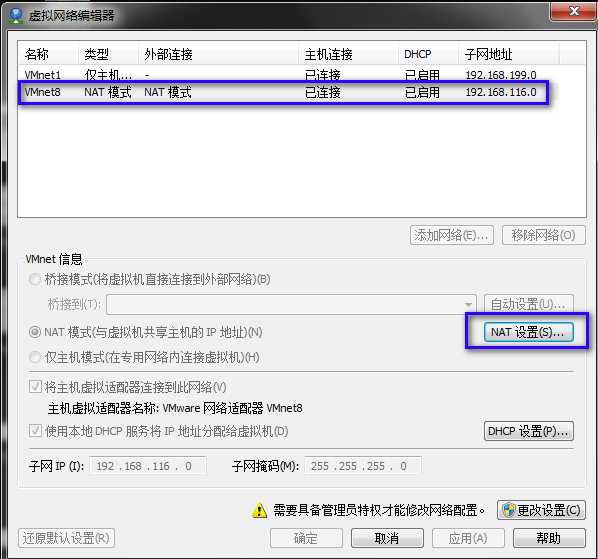The width and height of the screenshot is (598, 559).
Task: Click the 类型 column header
Action: tap(108, 54)
